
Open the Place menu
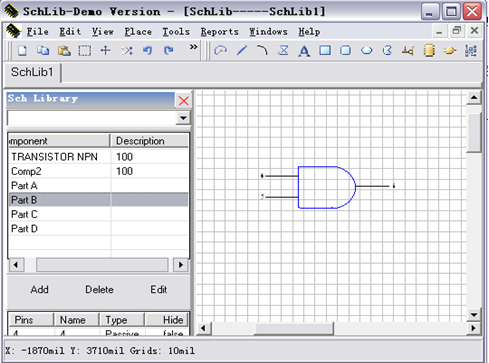coord(138,32)
